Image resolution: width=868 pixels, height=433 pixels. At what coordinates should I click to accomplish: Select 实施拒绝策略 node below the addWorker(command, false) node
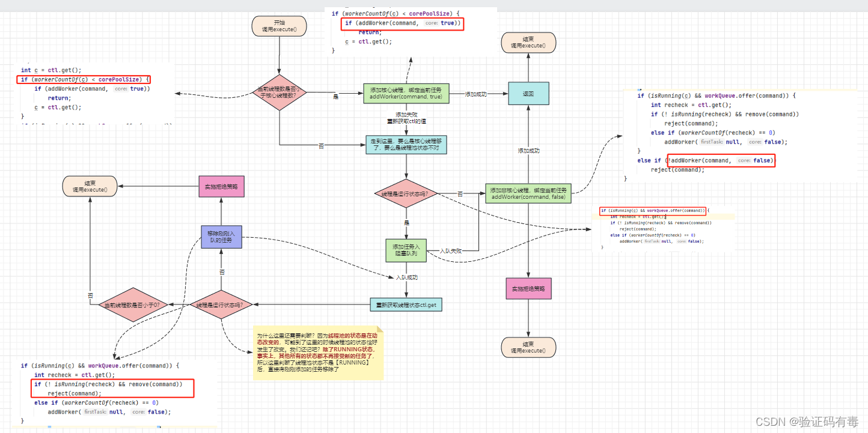point(528,289)
